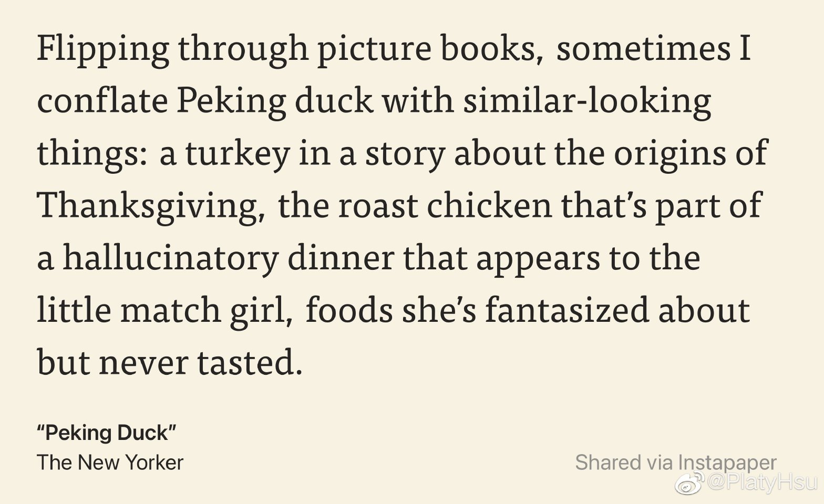The width and height of the screenshot is (824, 504).
Task: Click the bold "Peking Duck" article title
Action: pos(106,433)
